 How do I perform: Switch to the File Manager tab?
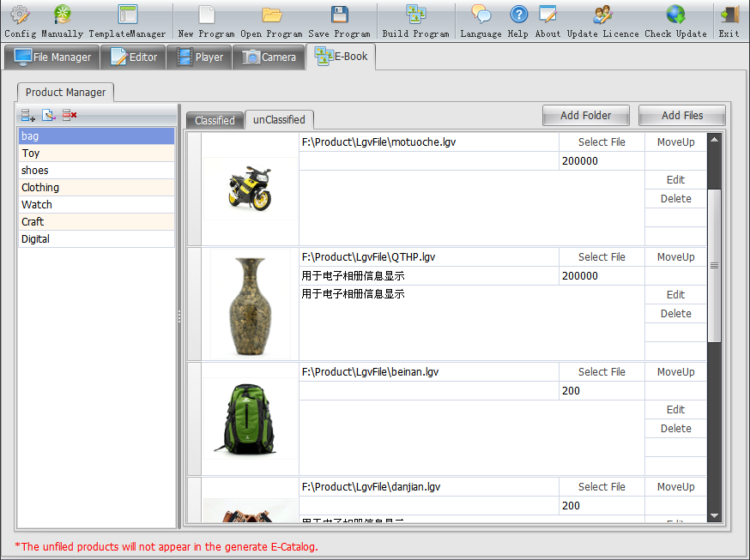(52, 57)
